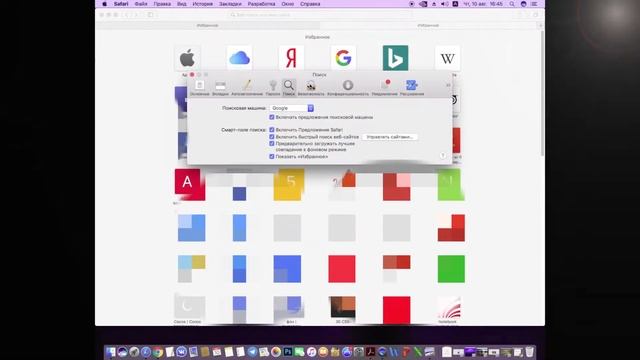This screenshot has height=360, width=640.
Task: Open the search engine Google dropdown
Action: click(291, 108)
